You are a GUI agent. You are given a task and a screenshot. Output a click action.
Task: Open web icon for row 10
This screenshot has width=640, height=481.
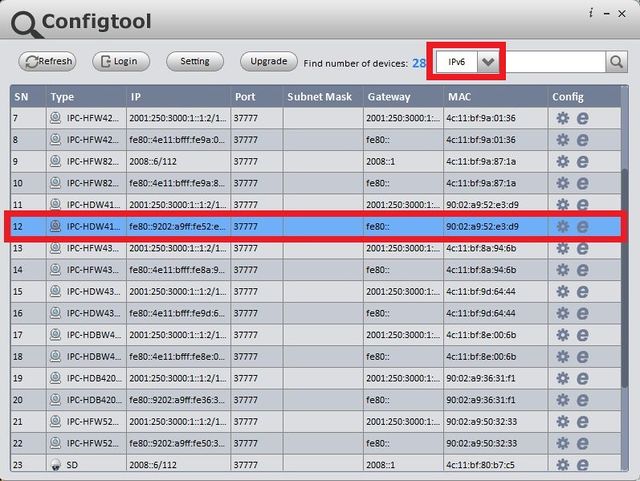point(582,183)
